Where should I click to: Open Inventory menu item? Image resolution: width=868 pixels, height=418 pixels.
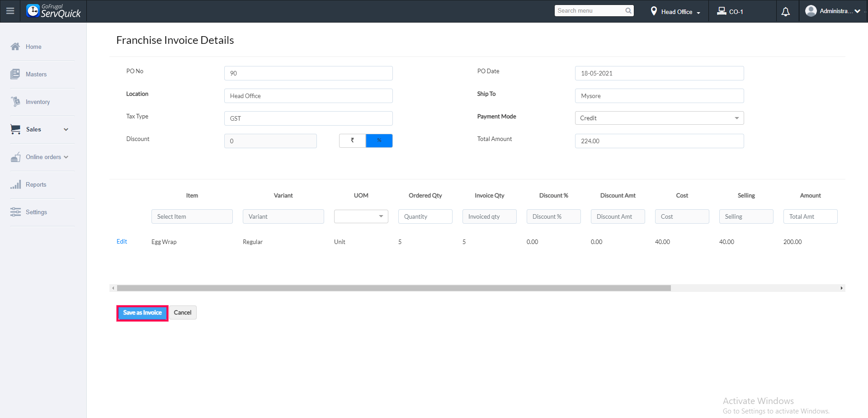click(38, 102)
